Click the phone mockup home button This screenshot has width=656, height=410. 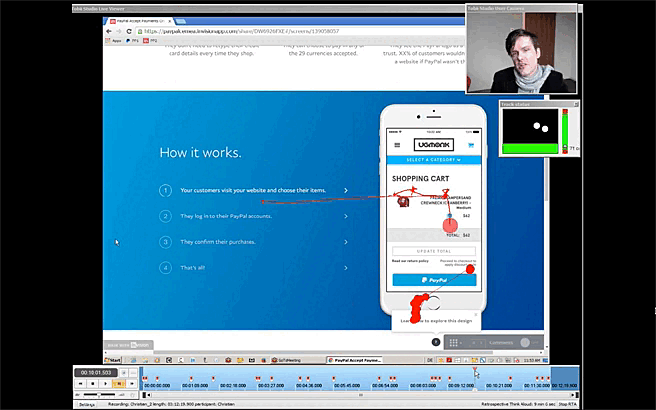(433, 302)
